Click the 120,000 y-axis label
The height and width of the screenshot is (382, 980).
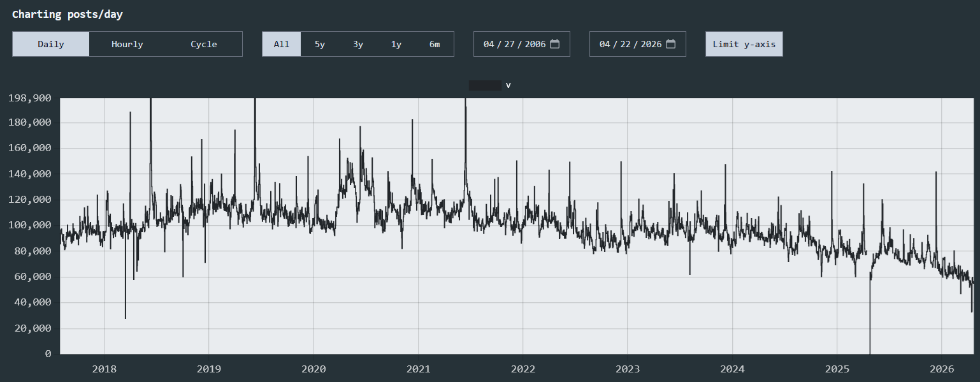pos(30,200)
